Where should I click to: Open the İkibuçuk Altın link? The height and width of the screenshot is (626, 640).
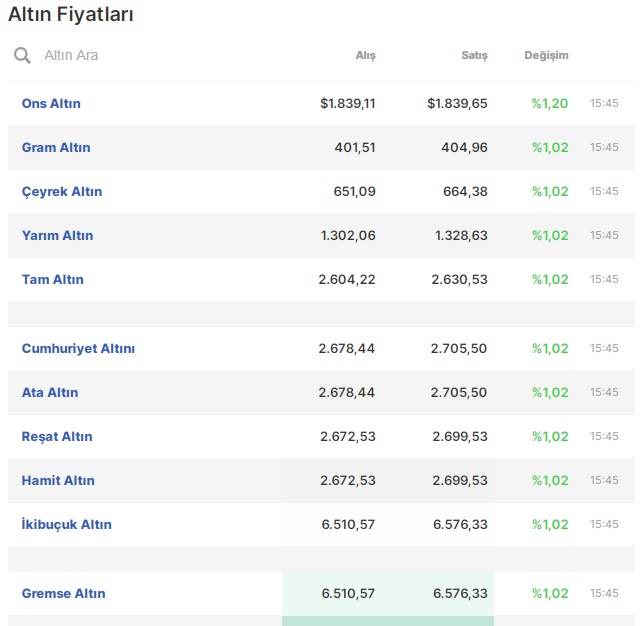[x=67, y=524]
